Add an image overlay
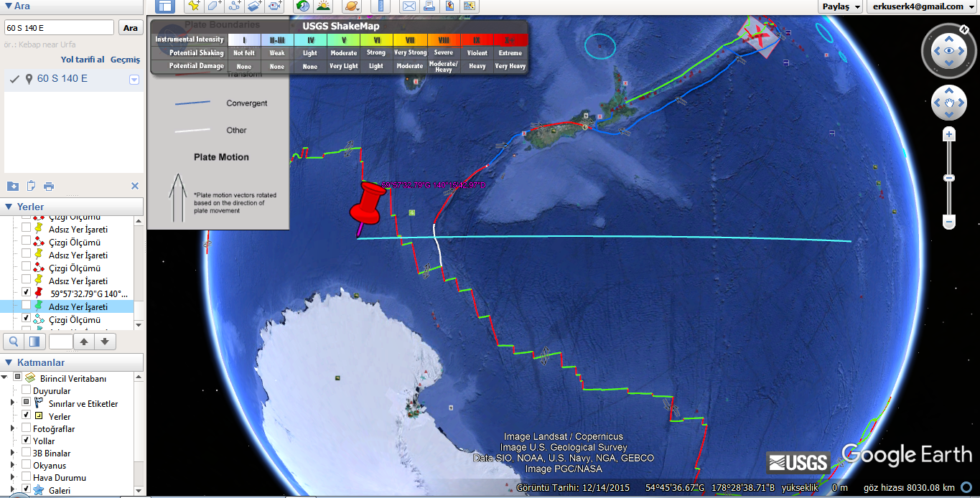This screenshot has height=498, width=980. (x=254, y=6)
